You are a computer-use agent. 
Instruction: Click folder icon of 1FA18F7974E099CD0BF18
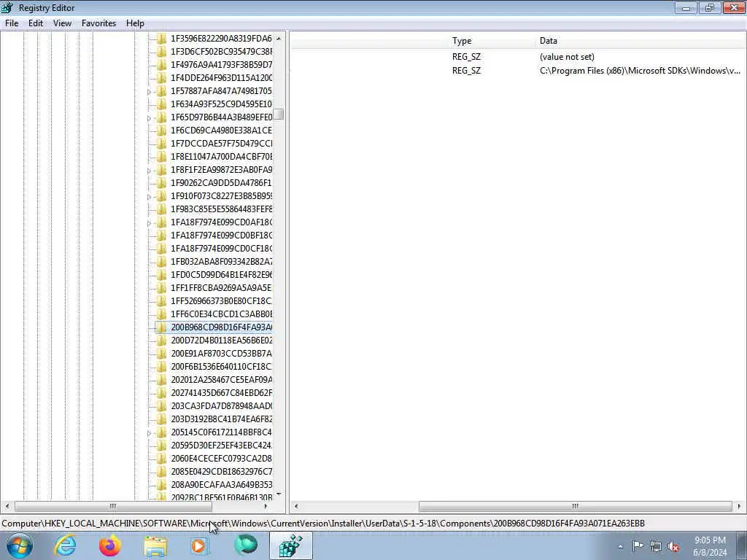point(161,236)
